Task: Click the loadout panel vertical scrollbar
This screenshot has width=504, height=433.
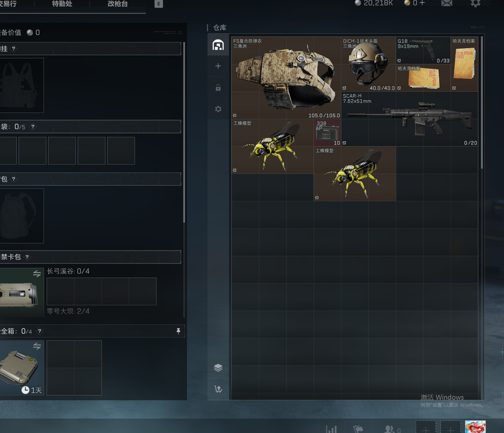Action: [x=184, y=133]
